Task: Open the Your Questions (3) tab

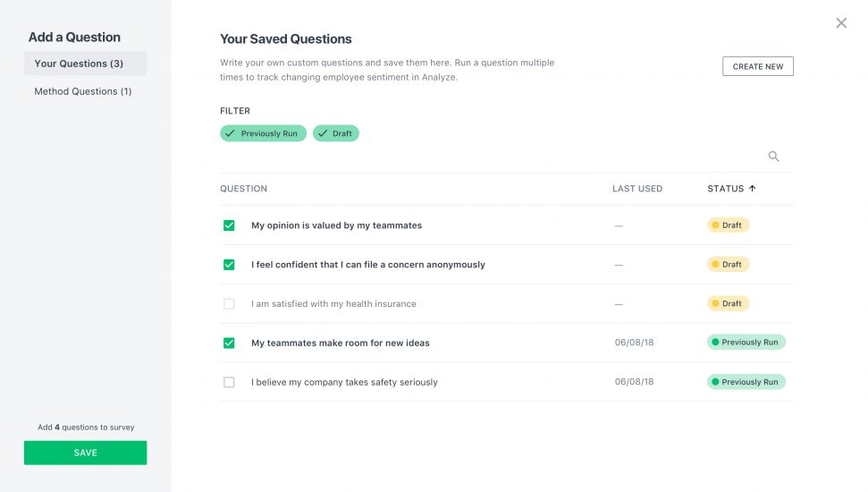Action: tap(85, 64)
